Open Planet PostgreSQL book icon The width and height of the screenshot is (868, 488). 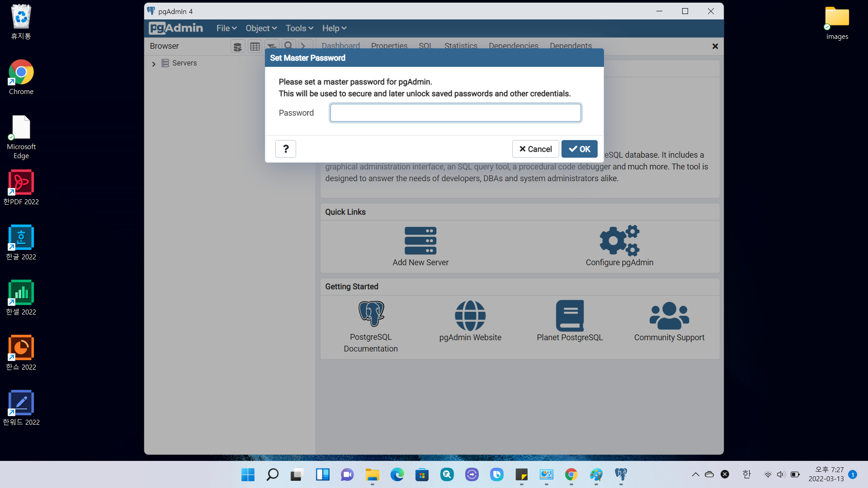(x=570, y=316)
